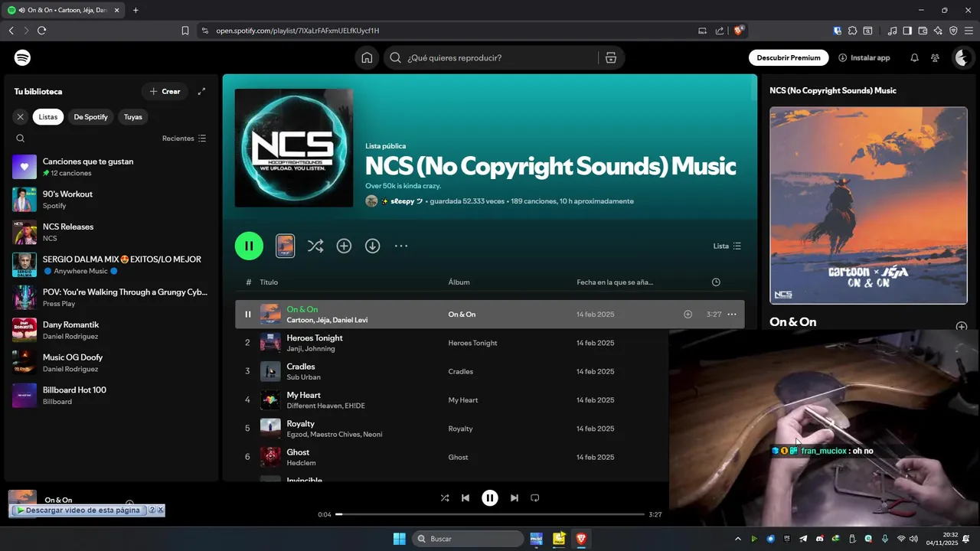Toggle Brave sidebar panel icon
The width and height of the screenshot is (980, 551).
point(907,31)
